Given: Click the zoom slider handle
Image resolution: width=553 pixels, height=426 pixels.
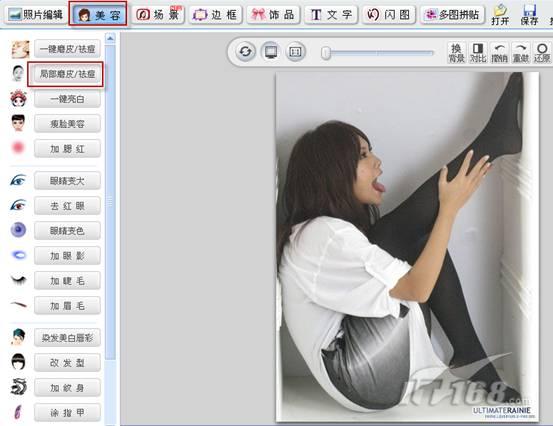Looking at the screenshot, I should (326, 53).
